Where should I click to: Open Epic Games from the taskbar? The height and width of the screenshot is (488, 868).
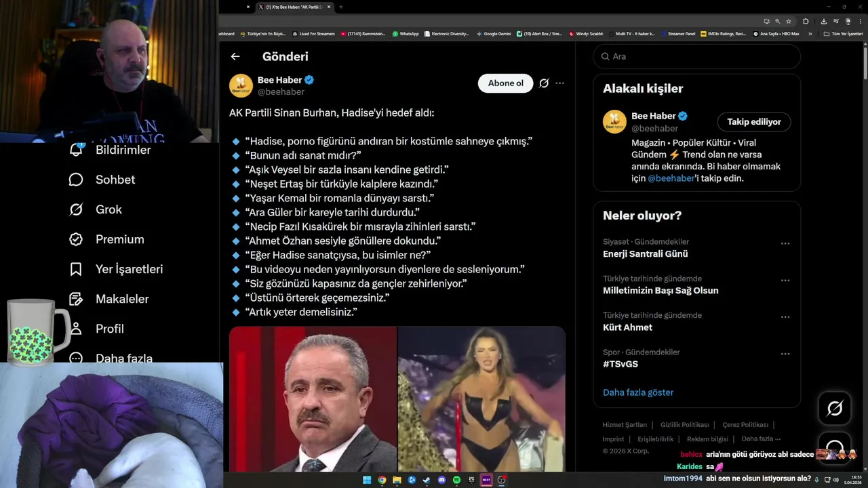tap(471, 480)
